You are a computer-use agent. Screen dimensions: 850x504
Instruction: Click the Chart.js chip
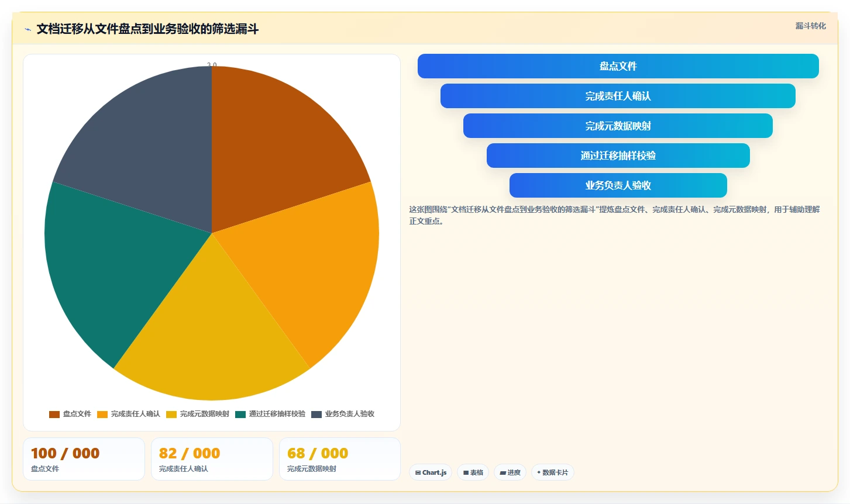click(x=431, y=472)
